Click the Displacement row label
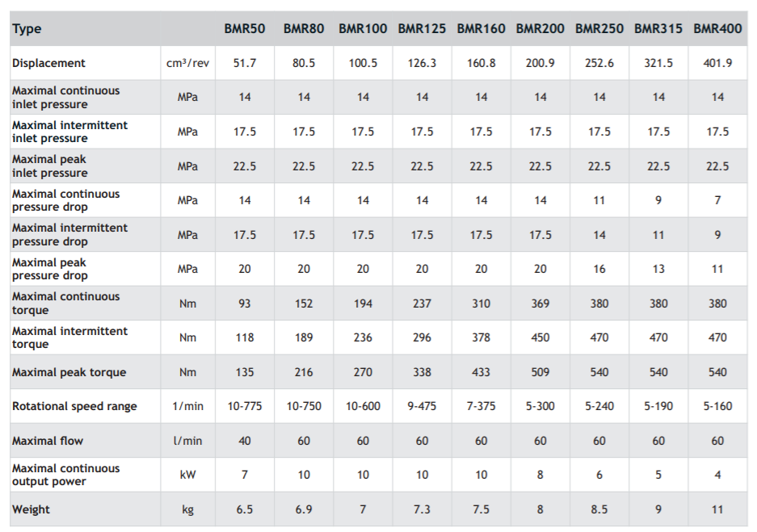Image resolution: width=757 pixels, height=532 pixels. coord(48,63)
